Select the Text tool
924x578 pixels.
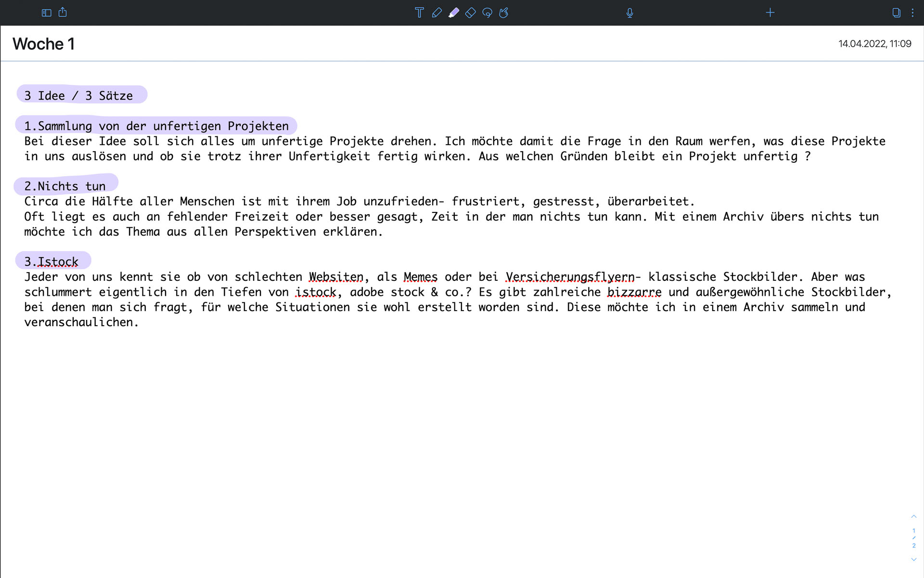coord(419,13)
